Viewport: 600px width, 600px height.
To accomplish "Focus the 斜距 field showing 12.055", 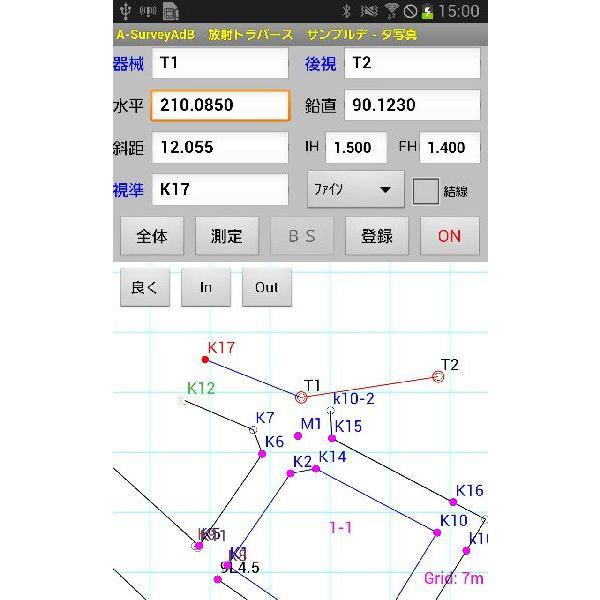I will (x=220, y=147).
